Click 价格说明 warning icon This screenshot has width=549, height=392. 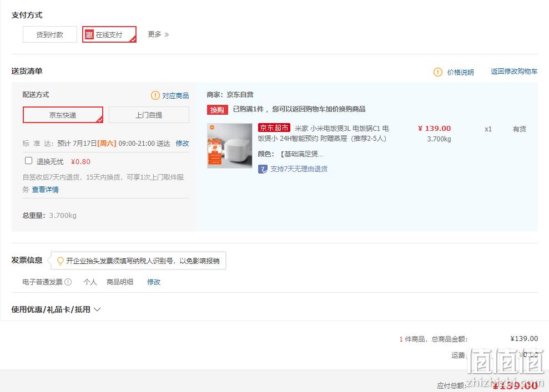coord(437,72)
